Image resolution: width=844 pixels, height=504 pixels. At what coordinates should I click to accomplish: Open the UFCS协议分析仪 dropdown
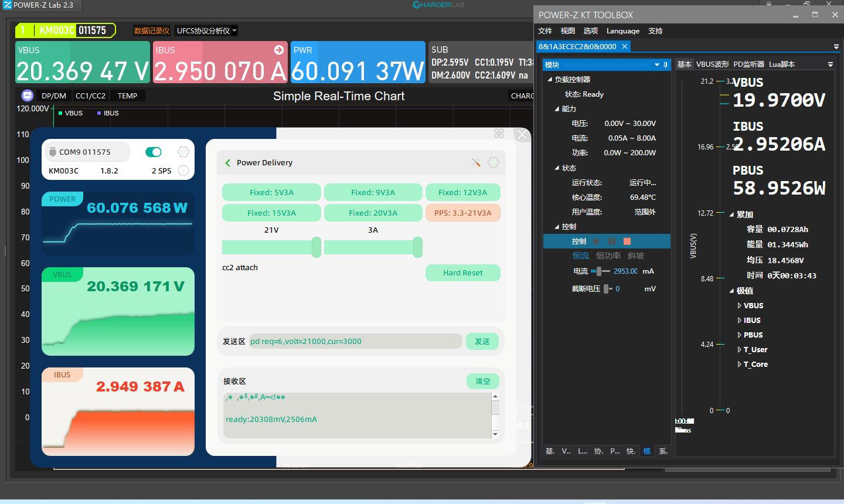[206, 31]
